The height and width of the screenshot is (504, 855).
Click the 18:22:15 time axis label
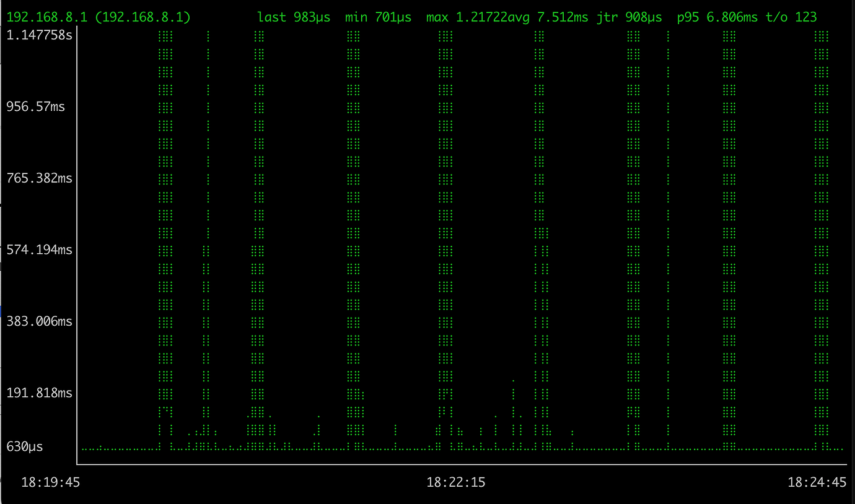[x=456, y=482]
